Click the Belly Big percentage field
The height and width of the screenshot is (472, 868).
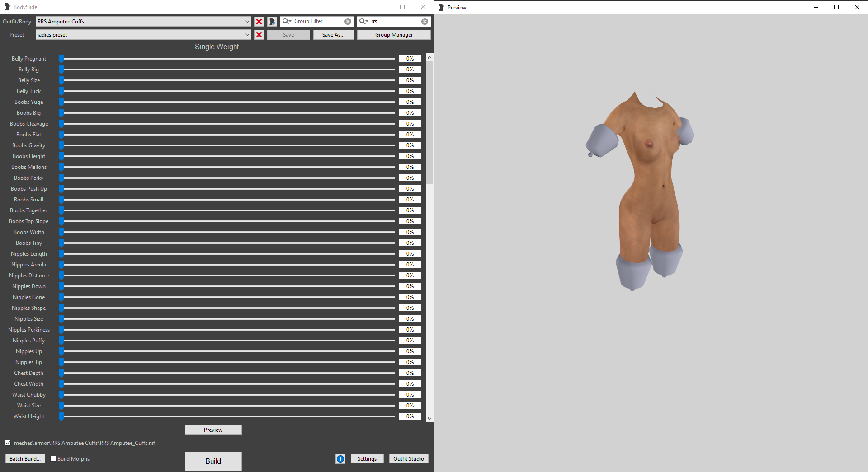[x=410, y=70]
